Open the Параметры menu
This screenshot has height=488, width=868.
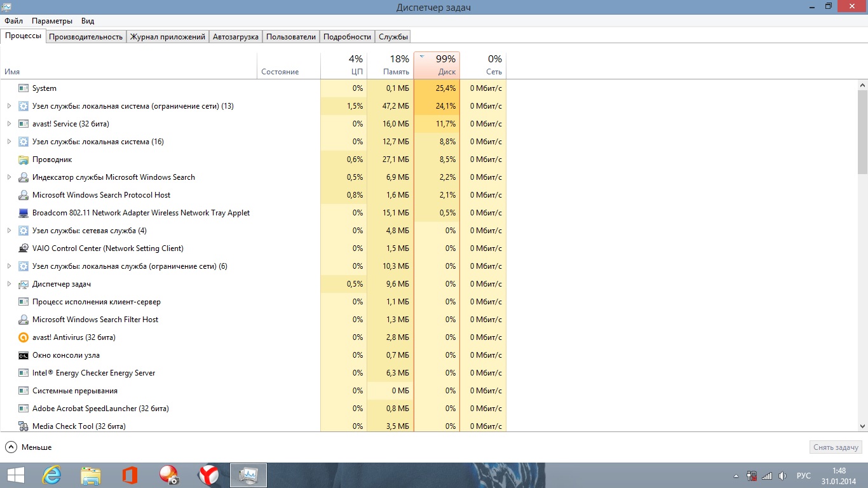tap(52, 21)
